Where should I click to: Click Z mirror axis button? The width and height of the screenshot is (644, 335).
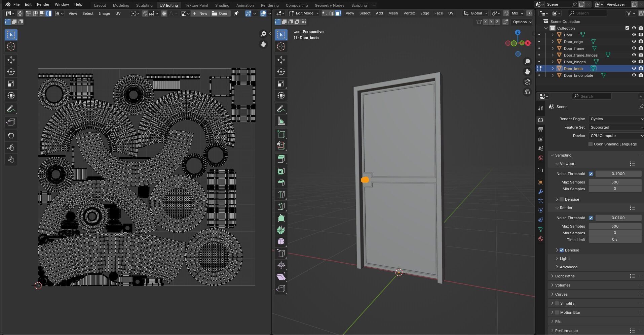497,22
